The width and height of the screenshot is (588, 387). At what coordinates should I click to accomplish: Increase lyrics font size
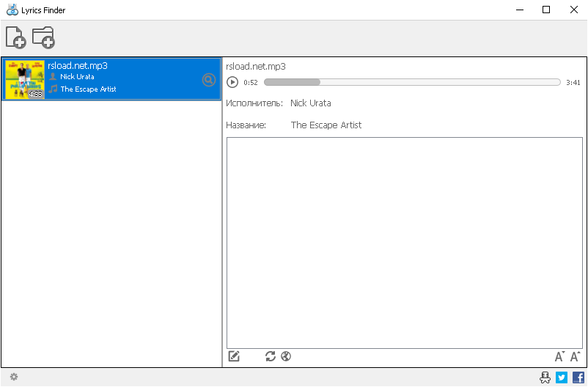(576, 356)
